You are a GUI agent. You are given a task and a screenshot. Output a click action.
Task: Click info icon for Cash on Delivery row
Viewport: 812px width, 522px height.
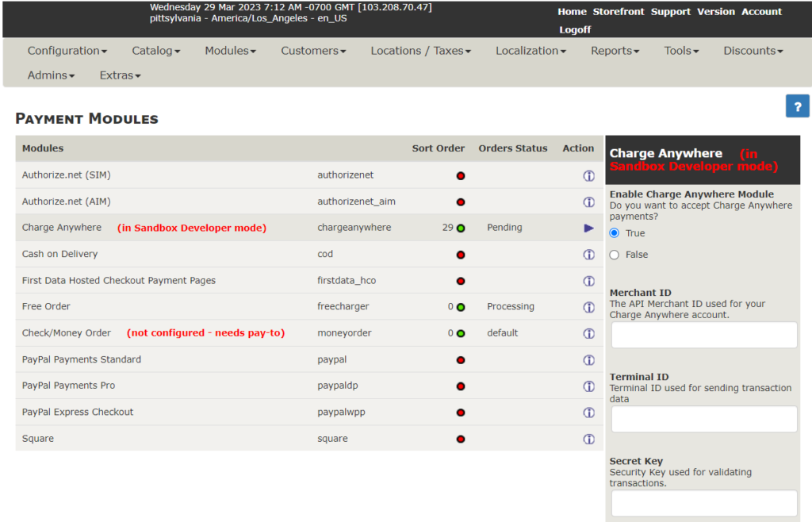pyautogui.click(x=589, y=255)
